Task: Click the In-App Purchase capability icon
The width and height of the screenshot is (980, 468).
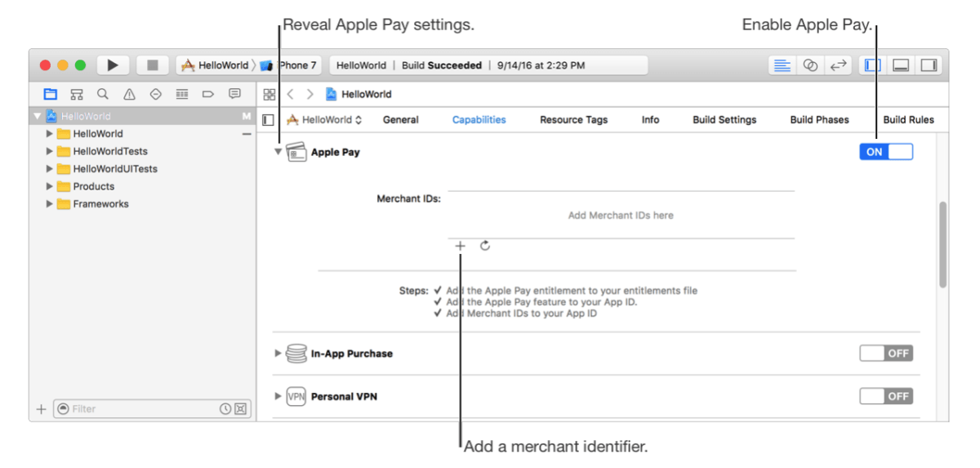Action: [296, 354]
